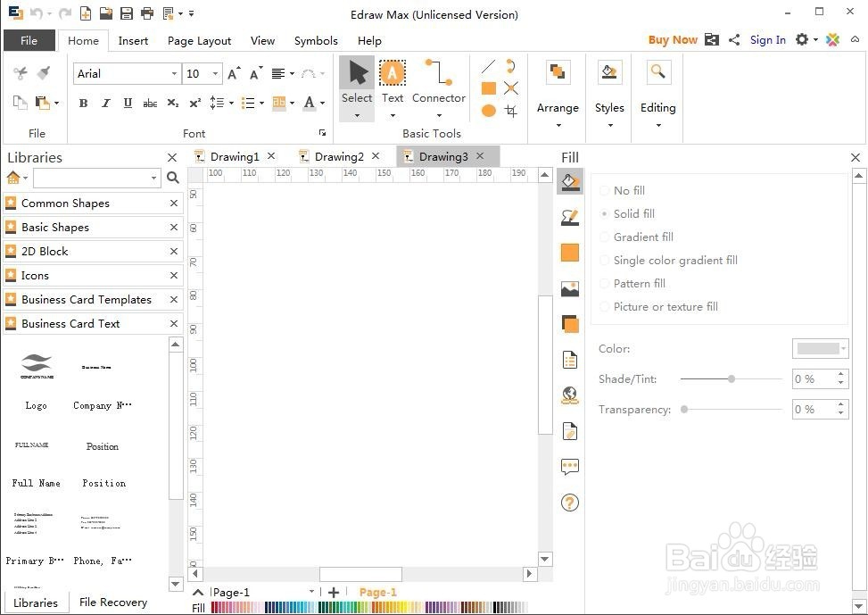Open the Settings gear icon
This screenshot has width=868, height=615.
(x=802, y=39)
